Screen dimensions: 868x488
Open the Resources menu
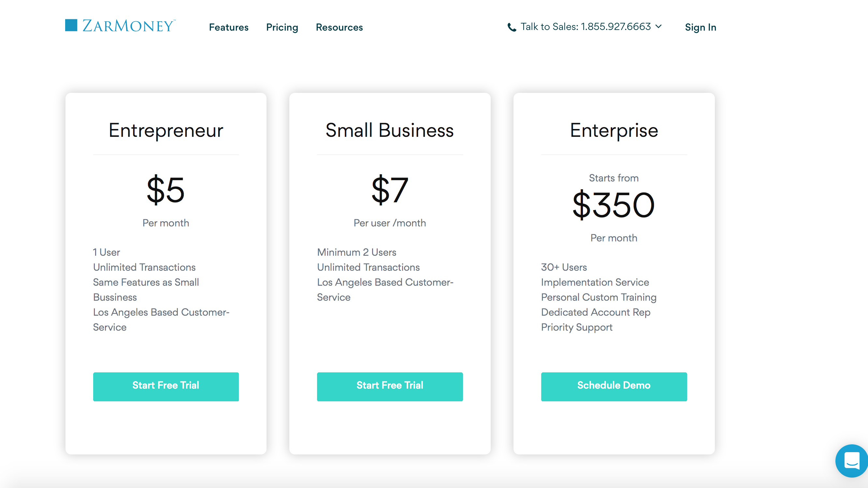(x=339, y=27)
